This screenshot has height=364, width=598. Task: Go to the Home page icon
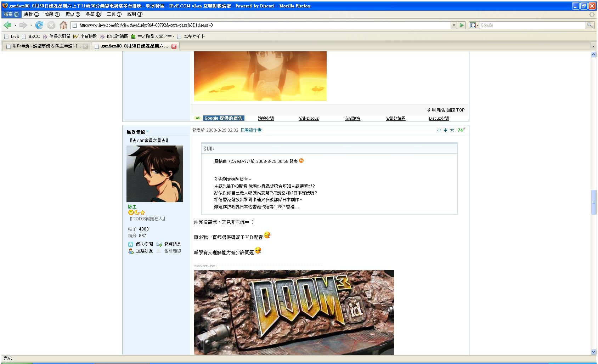(x=63, y=25)
